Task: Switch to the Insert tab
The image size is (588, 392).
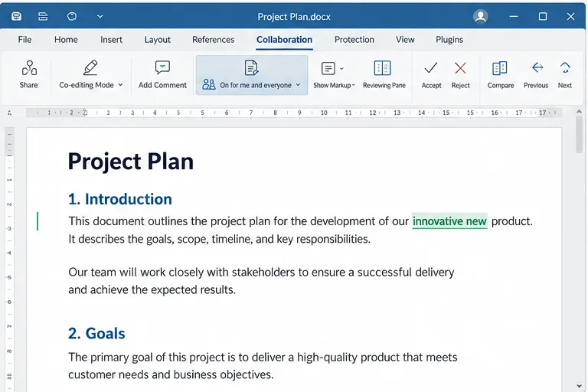Action: tap(111, 39)
